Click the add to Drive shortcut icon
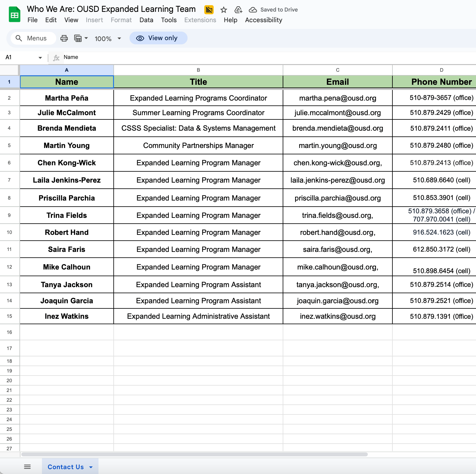This screenshot has width=476, height=474. [238, 10]
